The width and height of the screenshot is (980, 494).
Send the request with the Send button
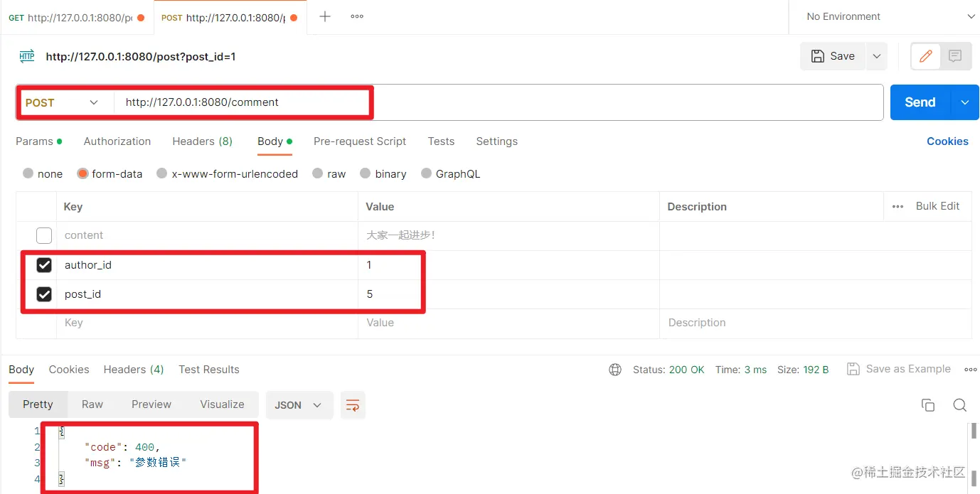coord(920,102)
